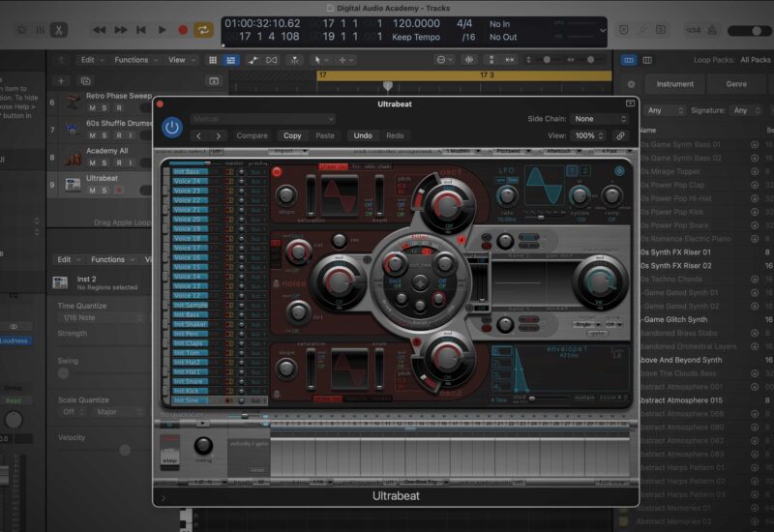
Task: Click the add track plus button
Action: (61, 81)
